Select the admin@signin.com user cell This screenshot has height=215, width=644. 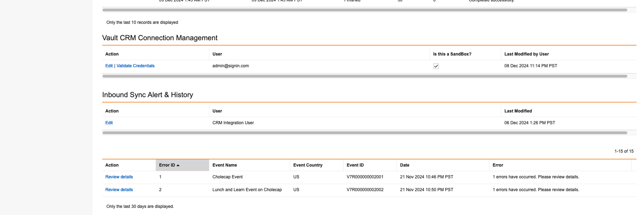pos(231,66)
